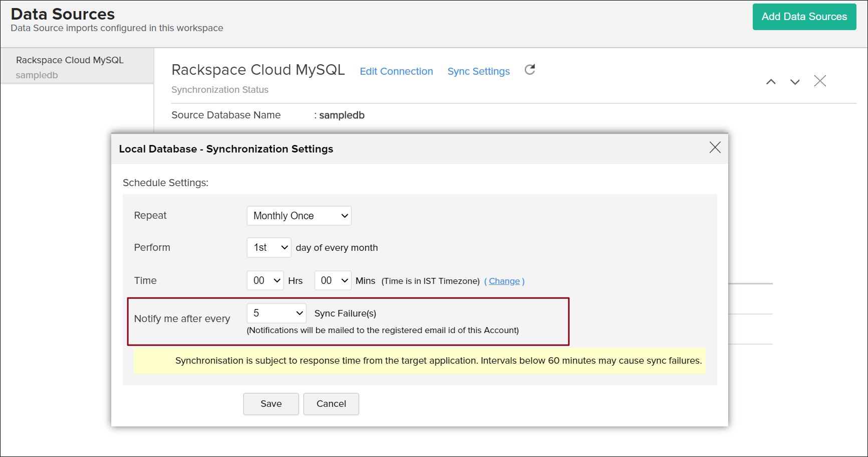Close the Rackspace Cloud MySQL details panel
The image size is (868, 457).
pyautogui.click(x=820, y=81)
